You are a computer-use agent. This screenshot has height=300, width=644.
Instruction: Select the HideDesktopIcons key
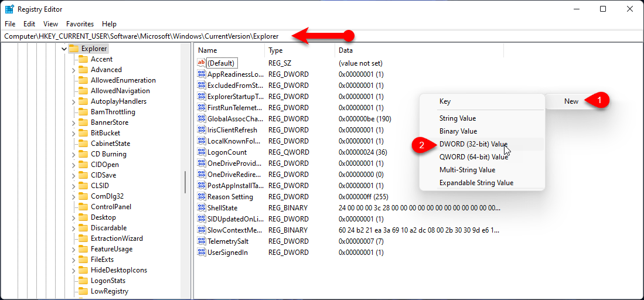tap(119, 270)
